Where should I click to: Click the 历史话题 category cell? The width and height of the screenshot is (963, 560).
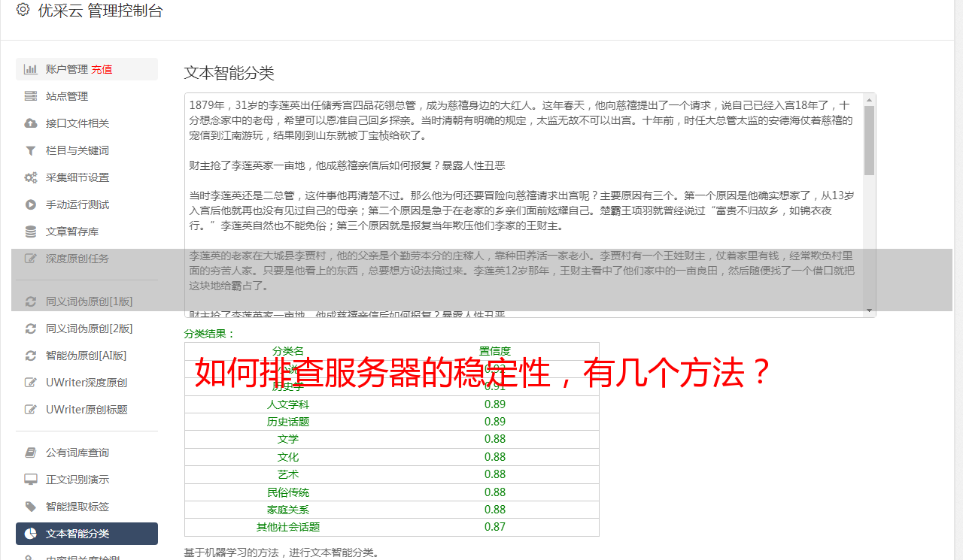(x=288, y=422)
